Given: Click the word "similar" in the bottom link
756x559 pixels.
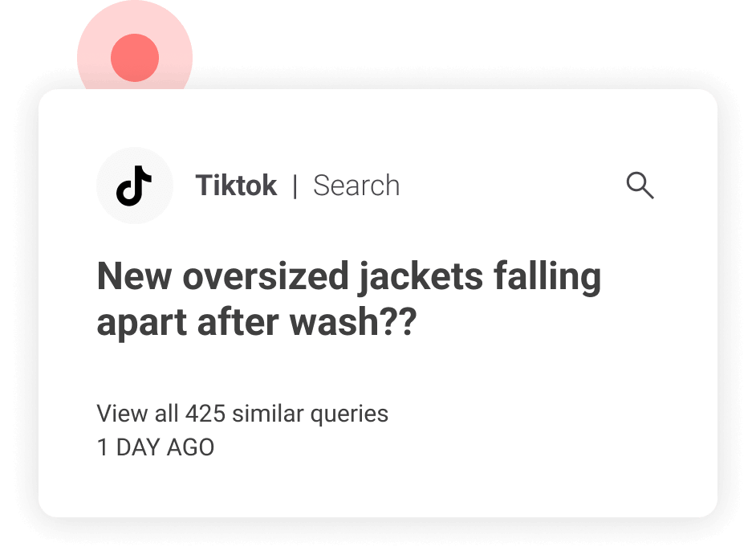Looking at the screenshot, I should pos(268,414).
